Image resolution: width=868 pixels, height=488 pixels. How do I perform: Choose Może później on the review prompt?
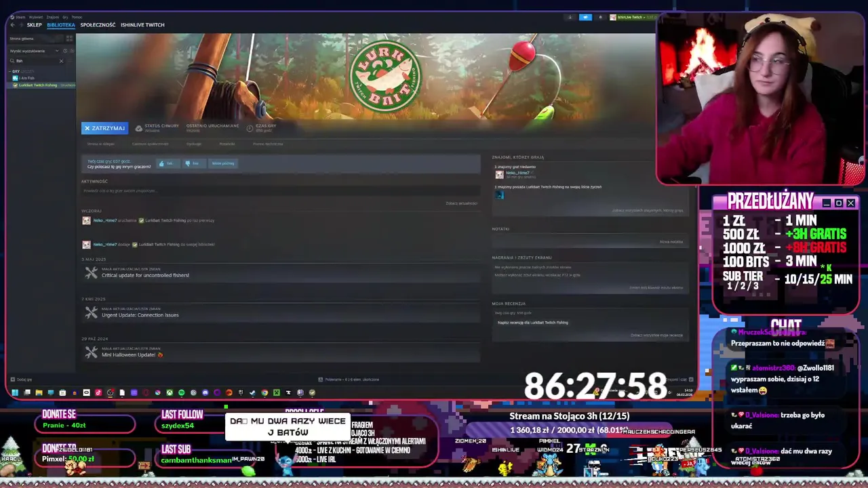(x=223, y=163)
